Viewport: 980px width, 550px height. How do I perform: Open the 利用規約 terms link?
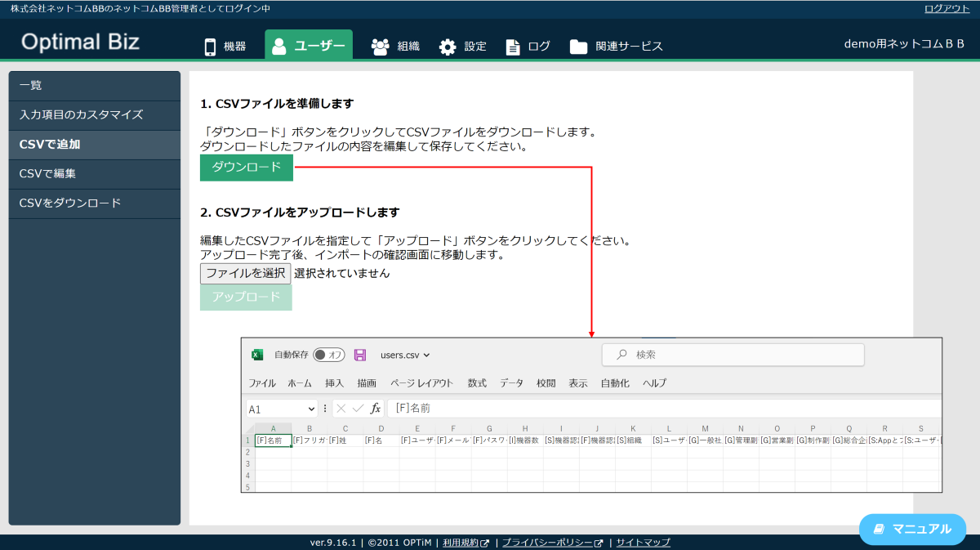click(465, 542)
